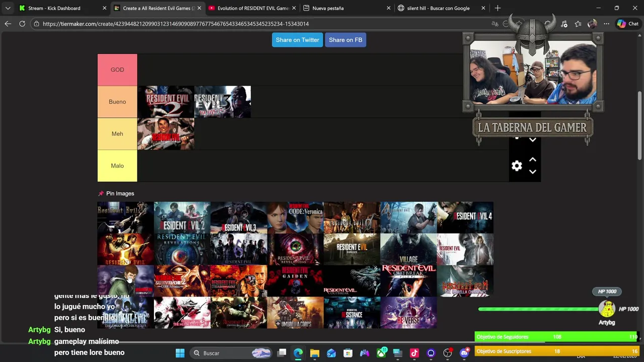The width and height of the screenshot is (644, 362).
Task: Pick the Umbrella Corps image
Action: pos(295,313)
